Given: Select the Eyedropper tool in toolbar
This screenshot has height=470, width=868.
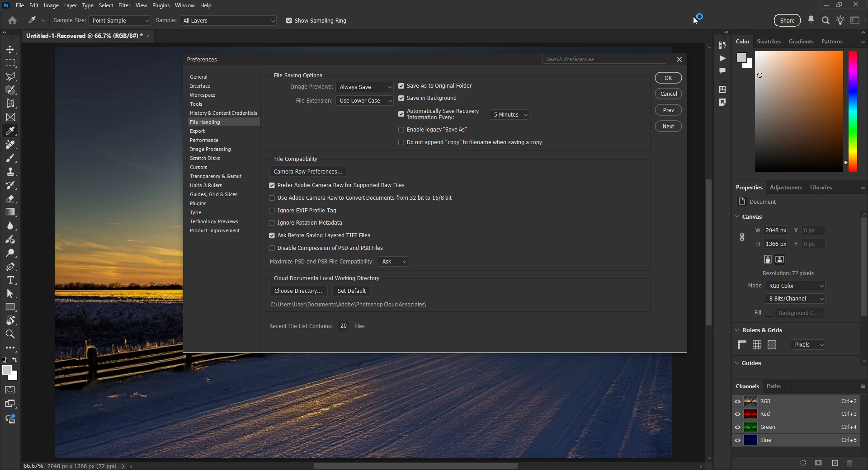Looking at the screenshot, I should point(10,131).
